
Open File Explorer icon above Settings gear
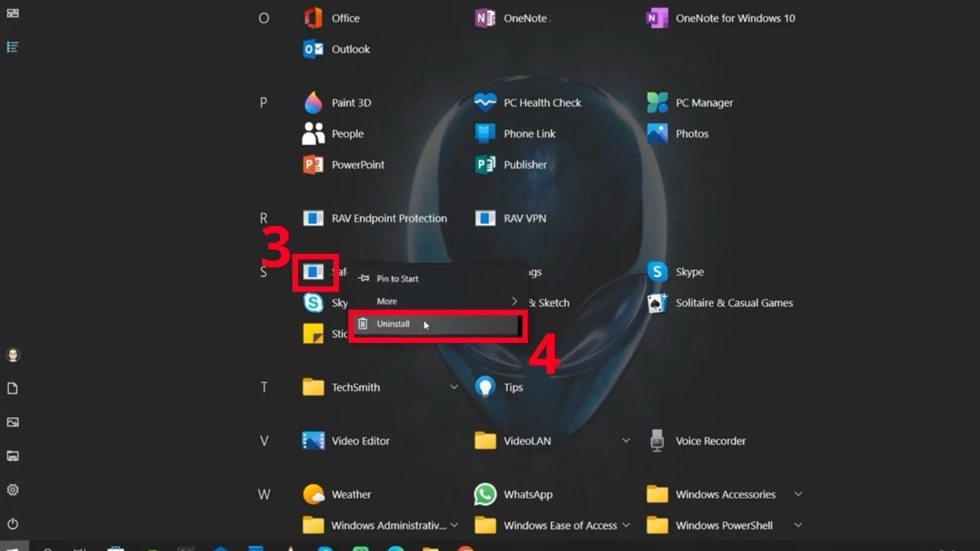click(12, 456)
